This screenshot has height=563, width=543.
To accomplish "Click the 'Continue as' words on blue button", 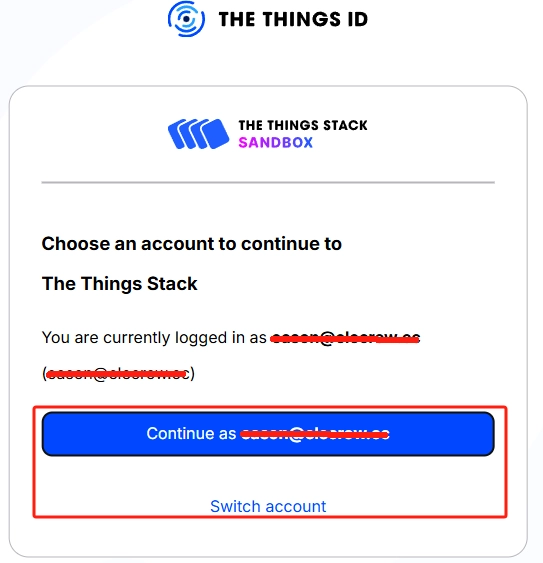I will point(191,433).
